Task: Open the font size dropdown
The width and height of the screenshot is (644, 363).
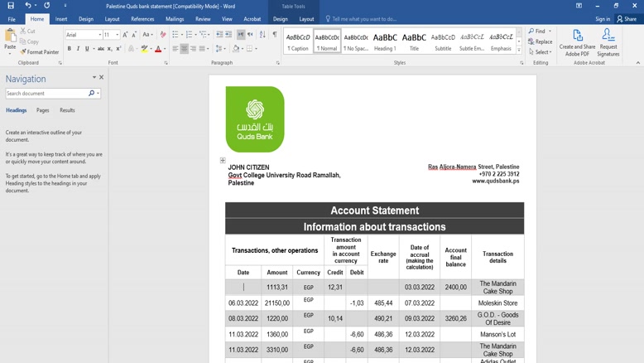Action: coord(117,35)
